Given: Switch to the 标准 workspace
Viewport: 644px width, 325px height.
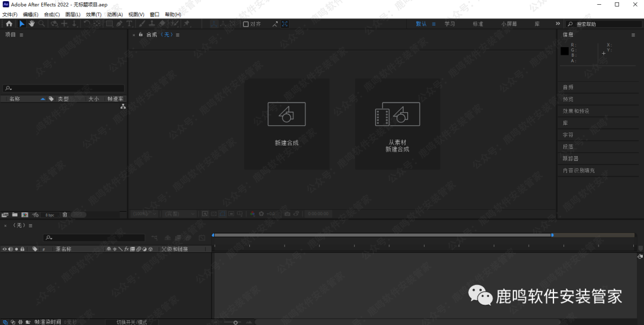Looking at the screenshot, I should (x=478, y=24).
